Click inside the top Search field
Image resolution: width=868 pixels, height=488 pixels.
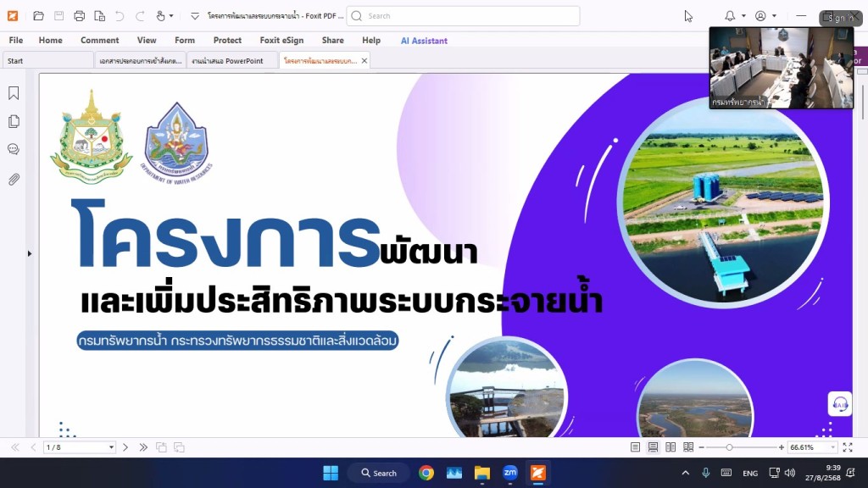pyautogui.click(x=463, y=16)
